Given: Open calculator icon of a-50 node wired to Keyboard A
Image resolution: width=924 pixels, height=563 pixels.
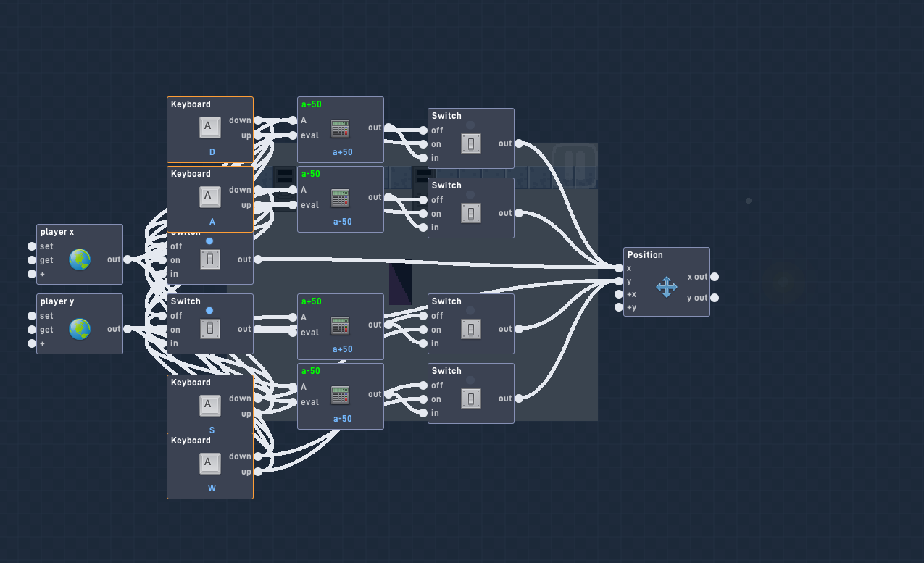Looking at the screenshot, I should click(341, 197).
